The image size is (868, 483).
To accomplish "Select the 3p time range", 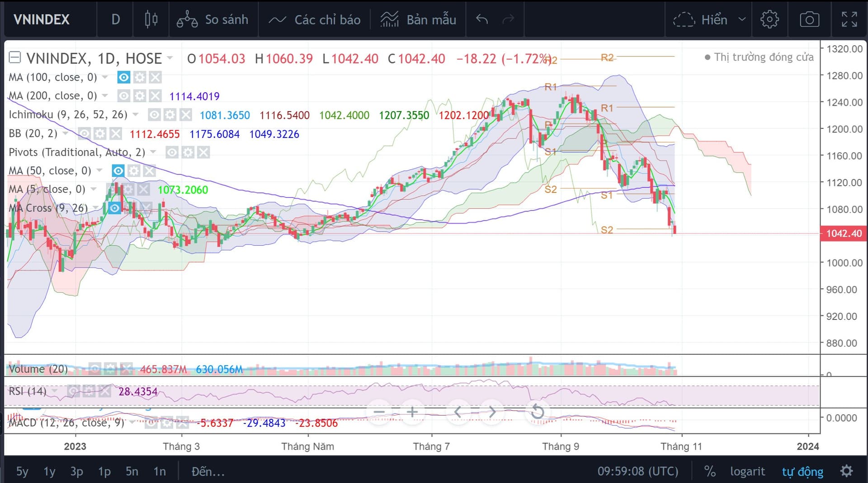I will click(x=76, y=472).
